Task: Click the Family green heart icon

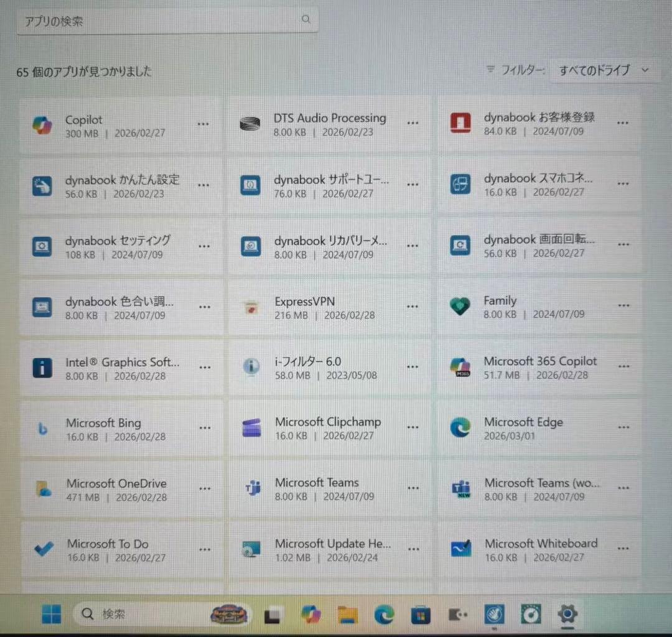Action: coord(460,306)
